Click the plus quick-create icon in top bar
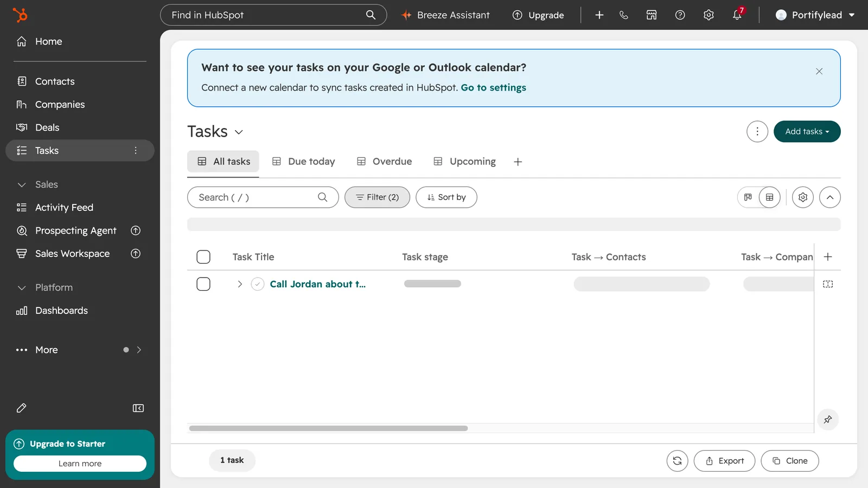 click(599, 15)
